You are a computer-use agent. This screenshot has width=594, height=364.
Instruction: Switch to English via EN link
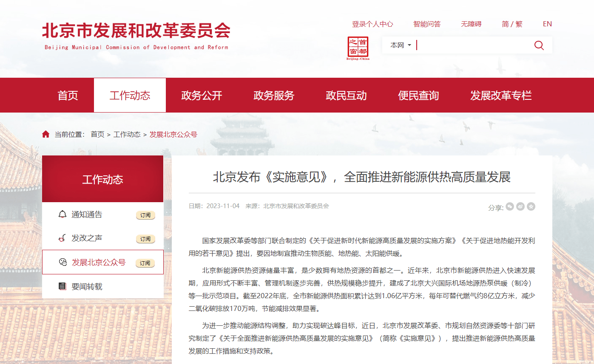[547, 24]
